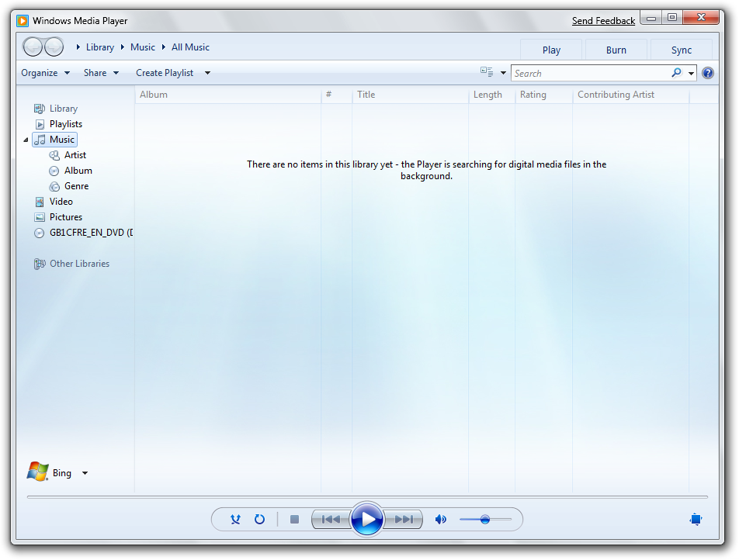Turn shuffle on
739x560 pixels.
(235, 520)
